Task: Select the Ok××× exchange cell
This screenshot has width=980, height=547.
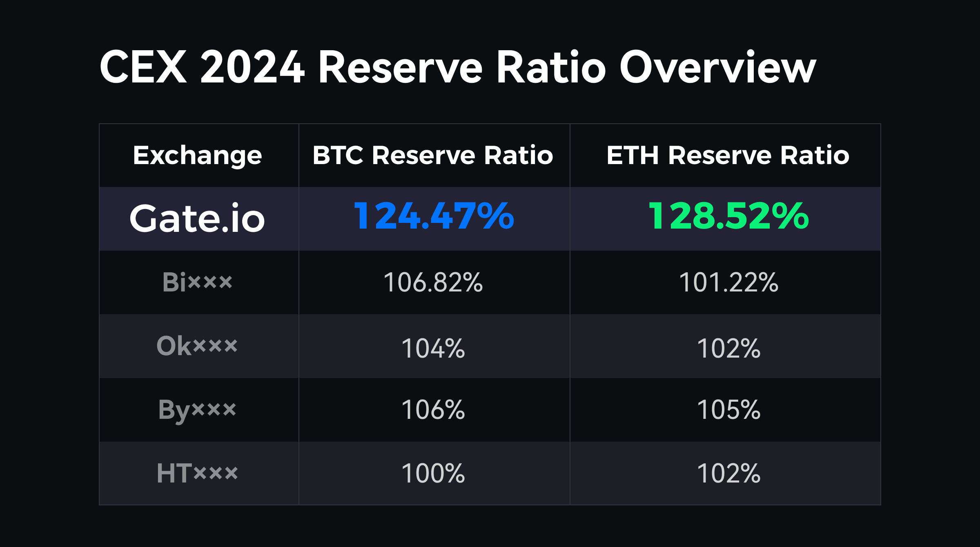Action: [197, 346]
